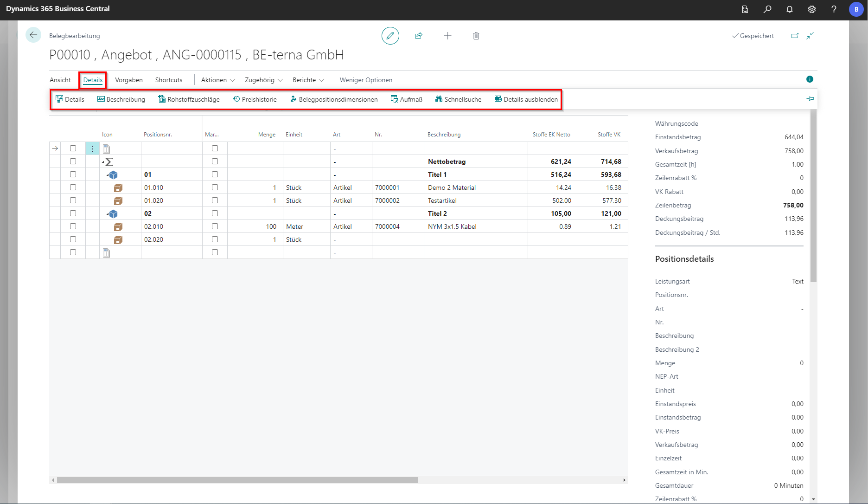Click the pencil edit icon

point(390,36)
